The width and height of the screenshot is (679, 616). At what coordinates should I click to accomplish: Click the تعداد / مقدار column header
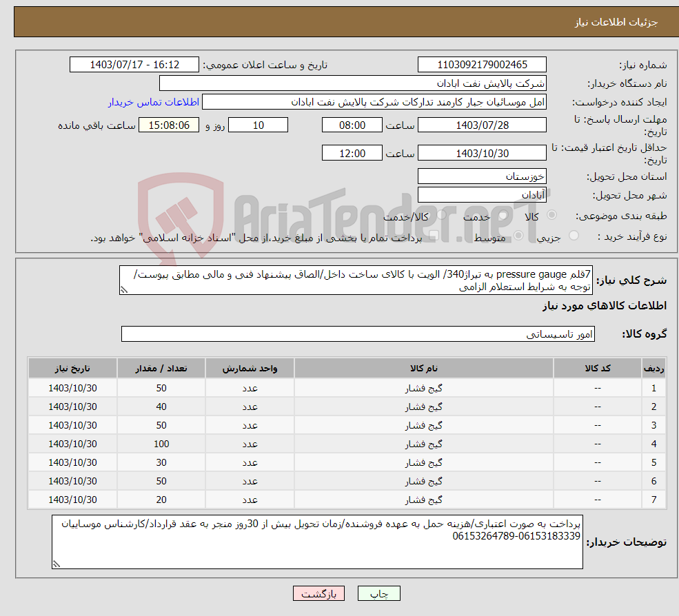pyautogui.click(x=161, y=369)
